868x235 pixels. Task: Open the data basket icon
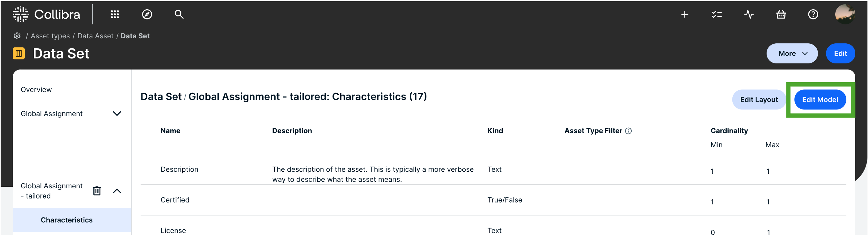[x=781, y=14]
